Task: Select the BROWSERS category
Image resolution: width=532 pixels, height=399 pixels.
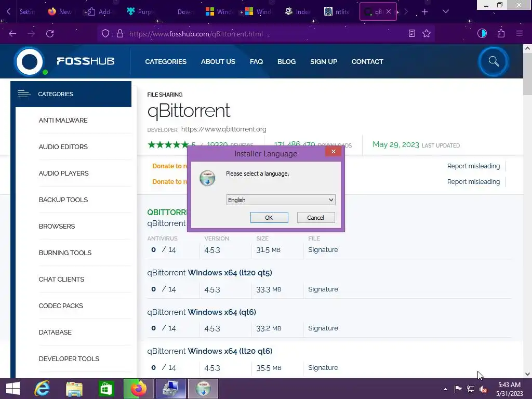Action: [x=57, y=227]
